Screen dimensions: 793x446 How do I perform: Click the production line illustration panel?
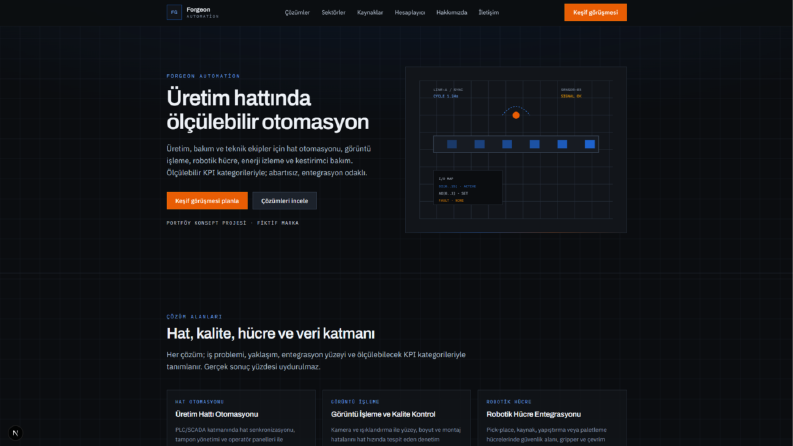coord(516,150)
